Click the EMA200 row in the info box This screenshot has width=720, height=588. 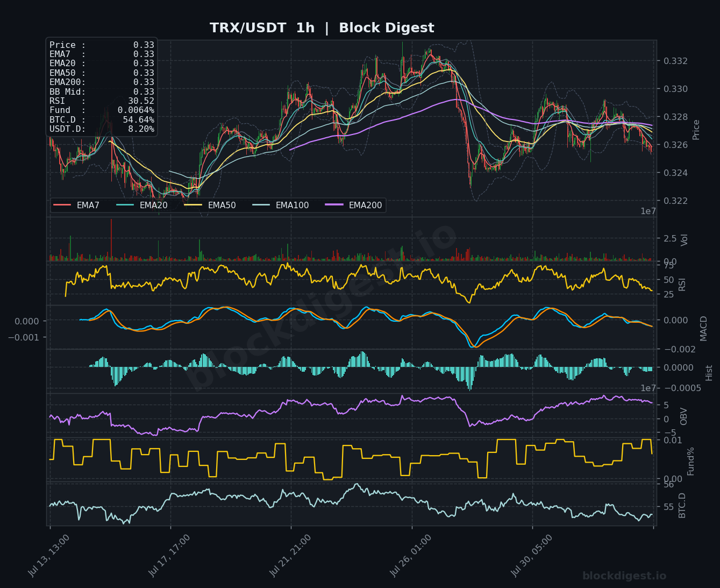(x=102, y=82)
